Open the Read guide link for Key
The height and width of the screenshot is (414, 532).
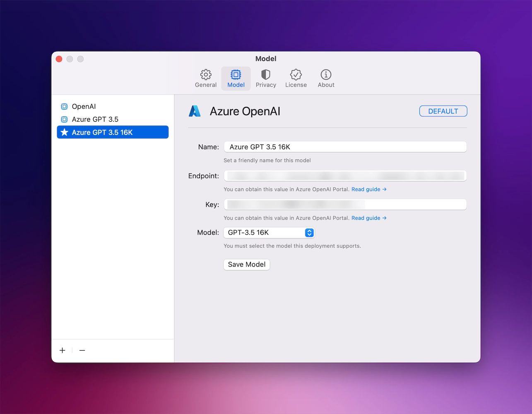(x=368, y=218)
